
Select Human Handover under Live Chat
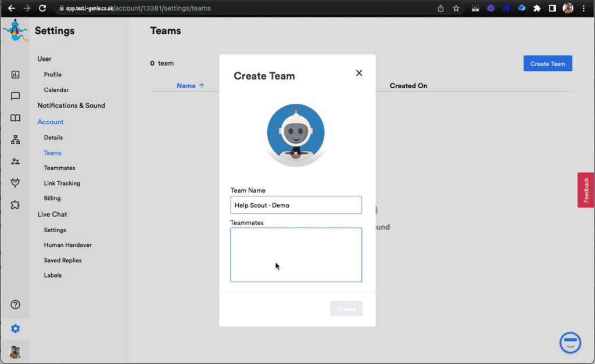[x=67, y=245]
